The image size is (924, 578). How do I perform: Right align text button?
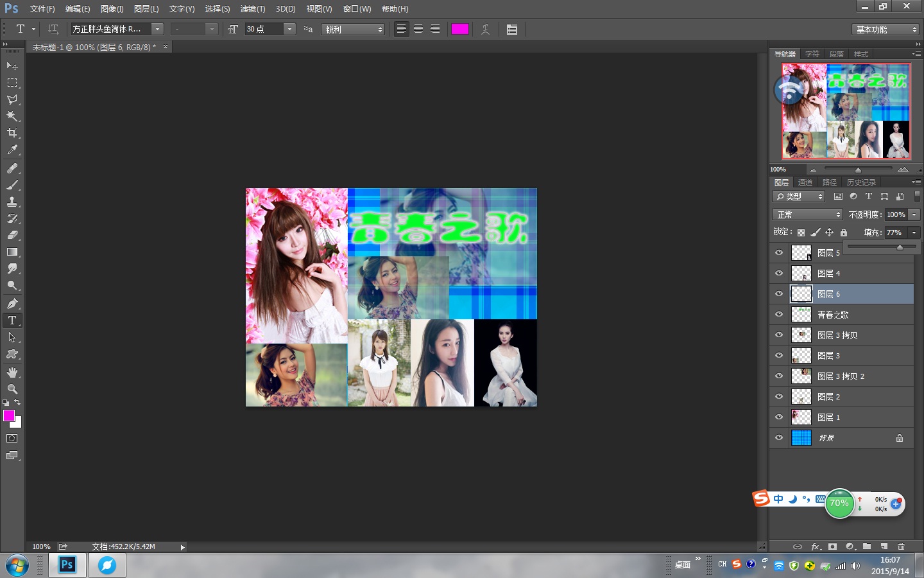click(435, 29)
